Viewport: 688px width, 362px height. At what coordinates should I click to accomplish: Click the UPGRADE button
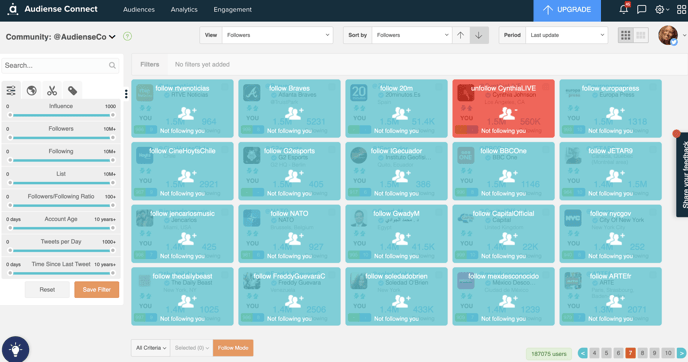click(x=567, y=10)
